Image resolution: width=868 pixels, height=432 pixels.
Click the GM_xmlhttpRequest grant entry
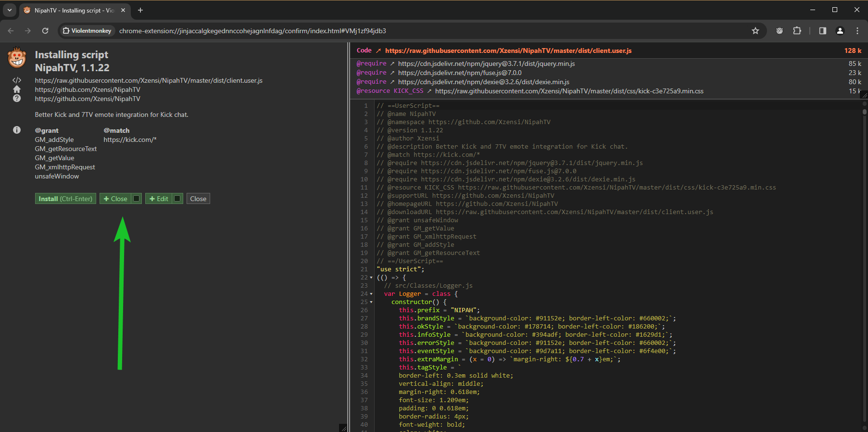click(x=65, y=167)
